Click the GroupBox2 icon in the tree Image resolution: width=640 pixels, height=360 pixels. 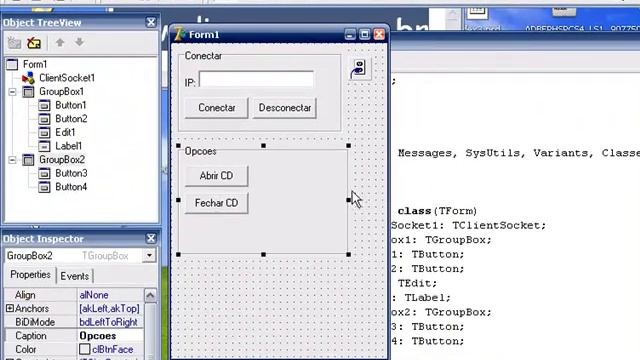click(x=28, y=160)
